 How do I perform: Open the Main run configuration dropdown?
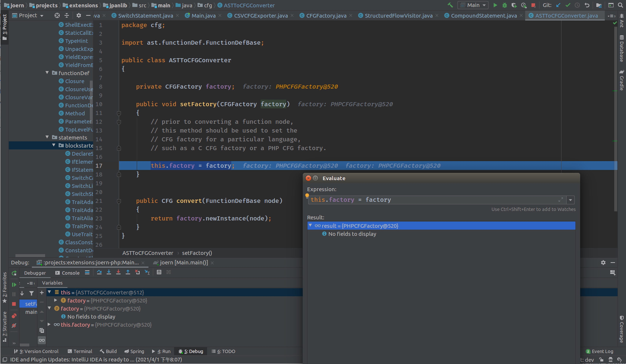[473, 5]
